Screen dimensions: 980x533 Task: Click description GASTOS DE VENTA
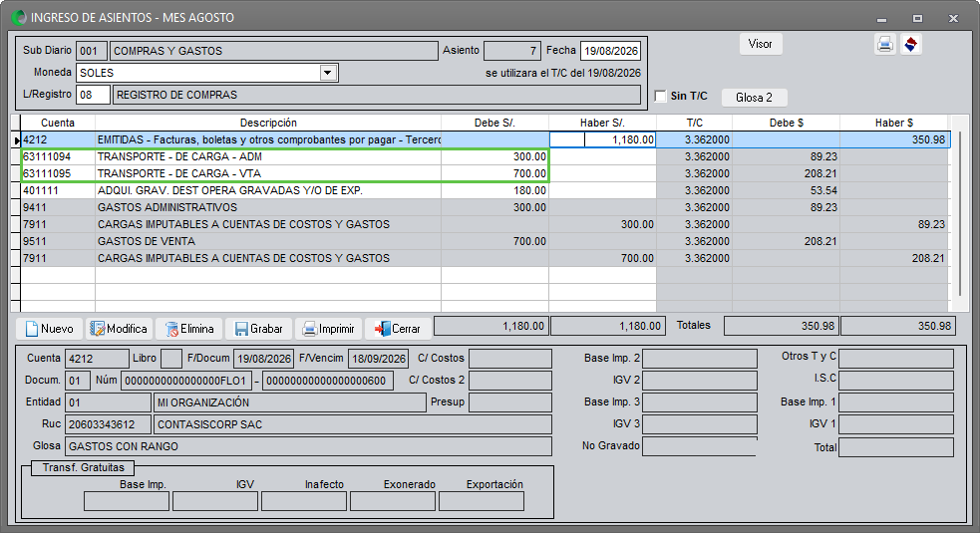coord(147,241)
